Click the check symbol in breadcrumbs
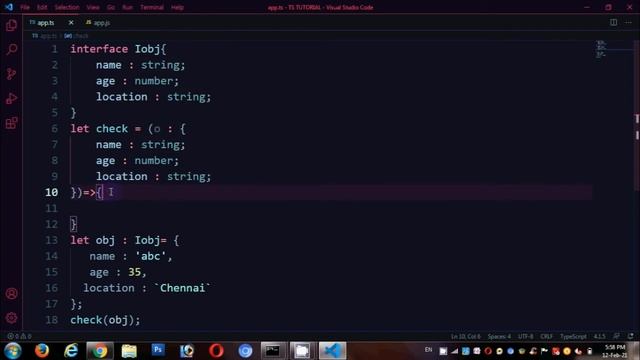 [x=77, y=36]
